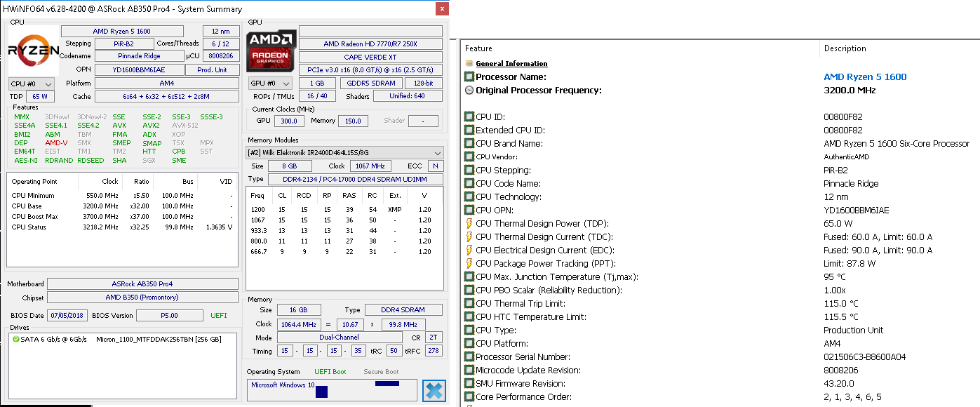Click the lightning icon for Electrical Design Current (EDC)
The height and width of the screenshot is (407, 980).
tap(469, 250)
